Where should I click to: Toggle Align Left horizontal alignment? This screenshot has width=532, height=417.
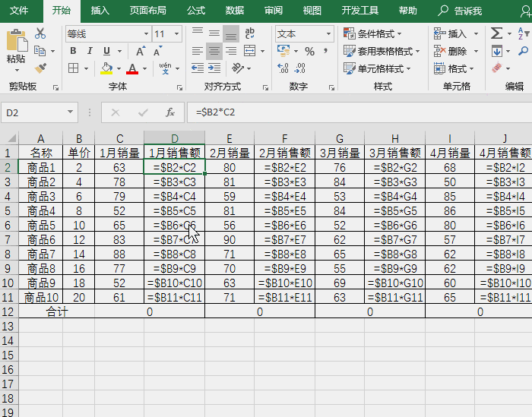(x=198, y=51)
